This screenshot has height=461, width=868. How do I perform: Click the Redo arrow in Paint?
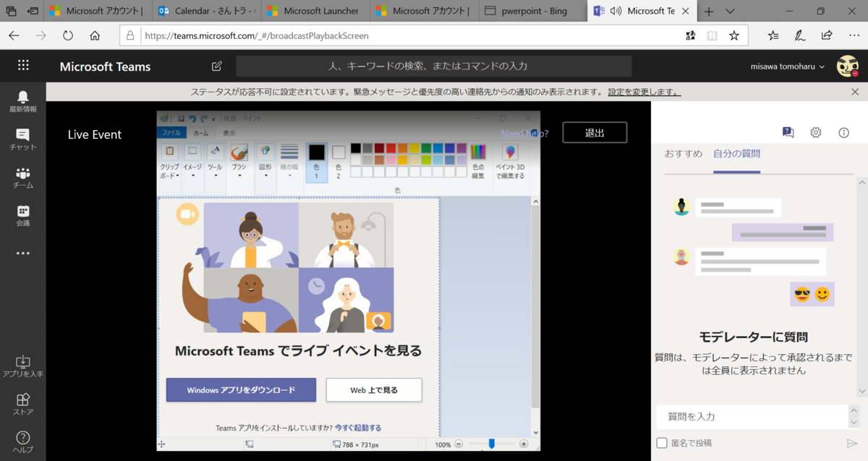204,118
